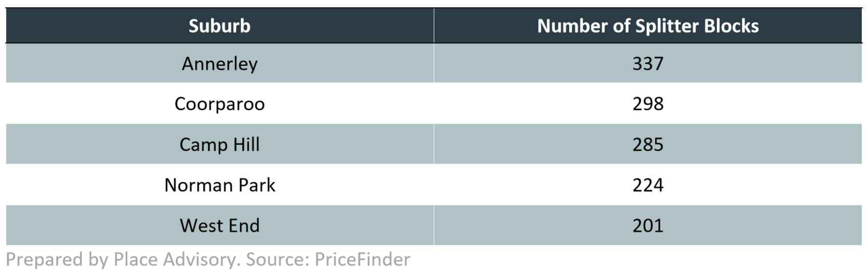
Task: Select the Camp Hill suburb cell
Action: [x=219, y=144]
